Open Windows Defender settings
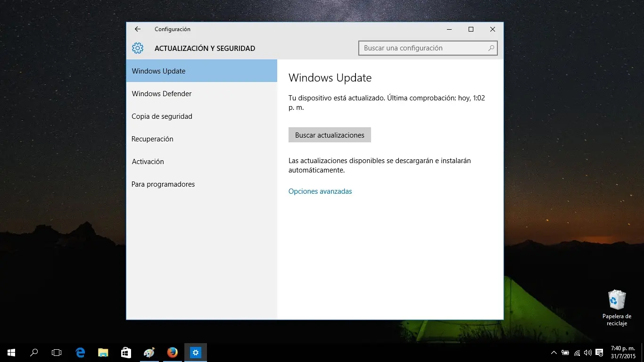The image size is (644, 362). pyautogui.click(x=202, y=94)
